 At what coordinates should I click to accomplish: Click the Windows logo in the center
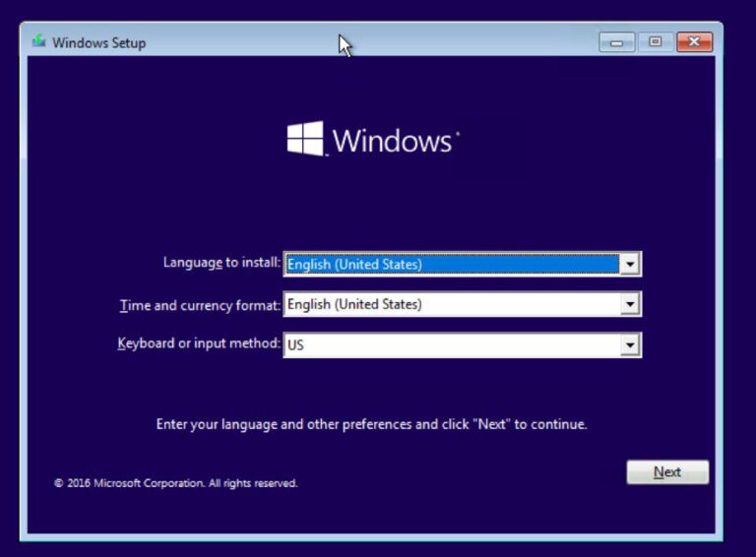click(x=305, y=139)
